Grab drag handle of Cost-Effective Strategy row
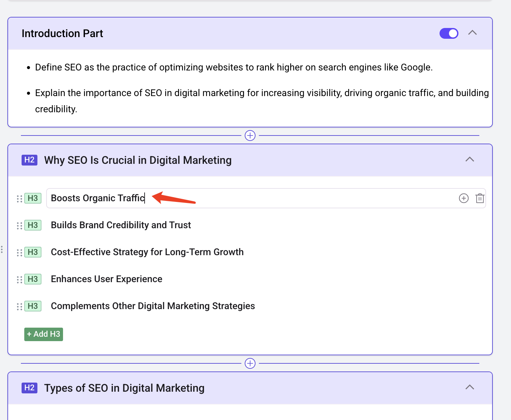 tap(20, 253)
